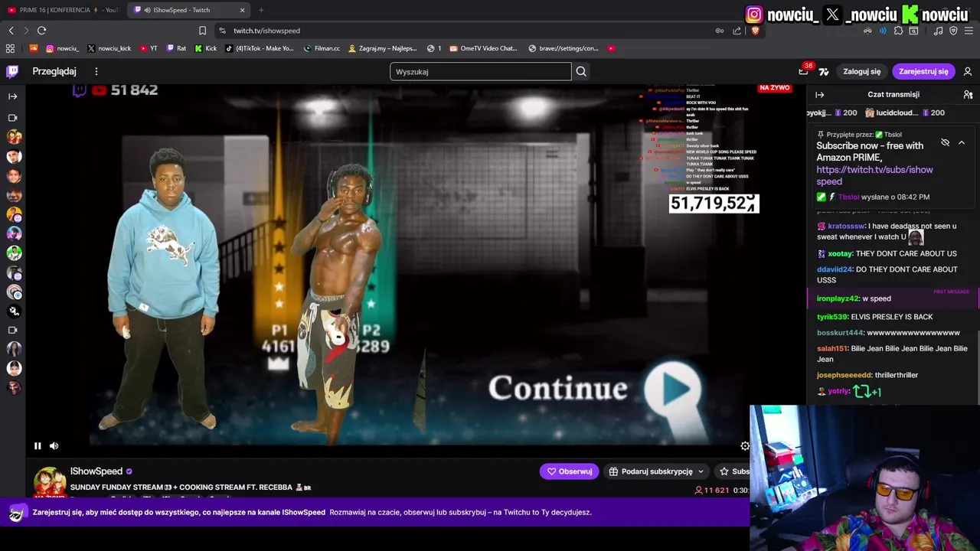Follow the channel with Obserwuj button
This screenshot has width=980, height=551.
(x=569, y=471)
